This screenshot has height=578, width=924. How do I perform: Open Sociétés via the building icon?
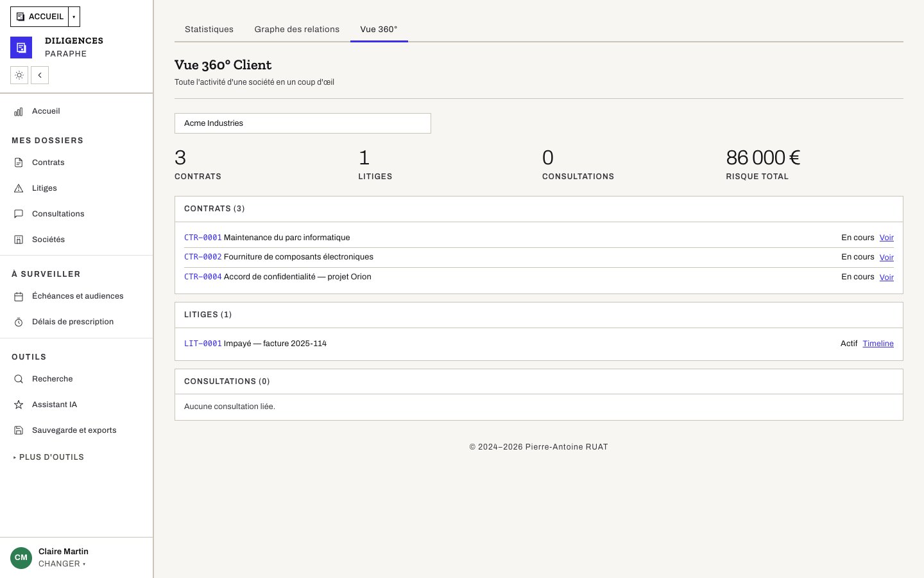[x=19, y=240]
